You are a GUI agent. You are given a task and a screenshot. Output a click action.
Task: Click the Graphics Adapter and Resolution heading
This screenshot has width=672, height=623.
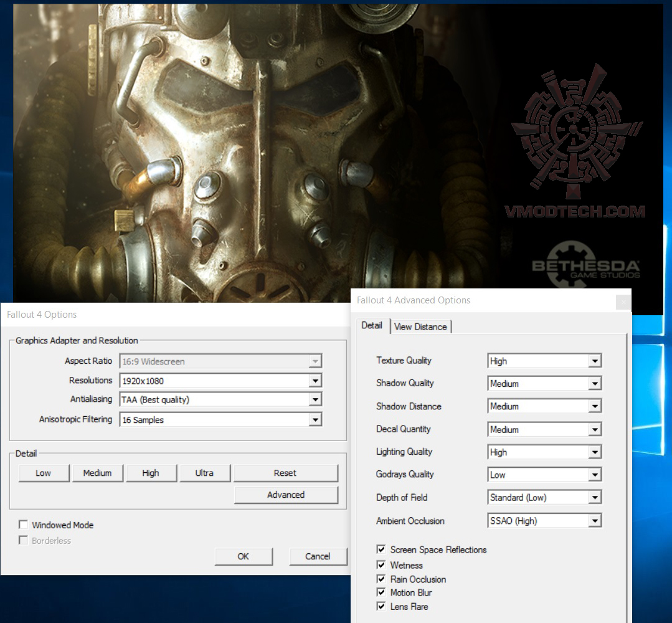77,340
